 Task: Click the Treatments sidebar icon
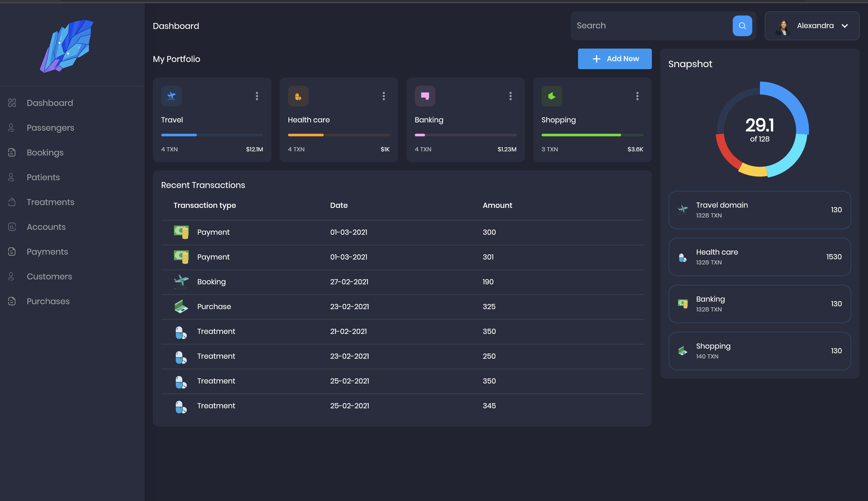[x=12, y=202]
